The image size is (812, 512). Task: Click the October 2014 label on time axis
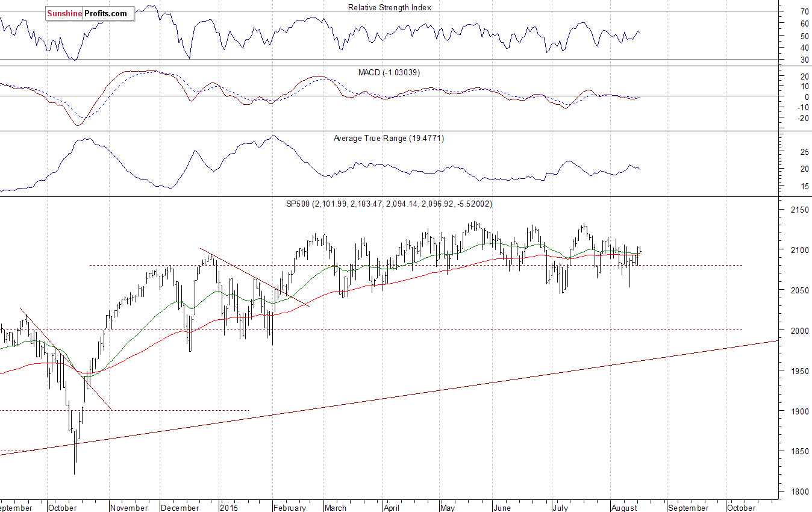63,508
